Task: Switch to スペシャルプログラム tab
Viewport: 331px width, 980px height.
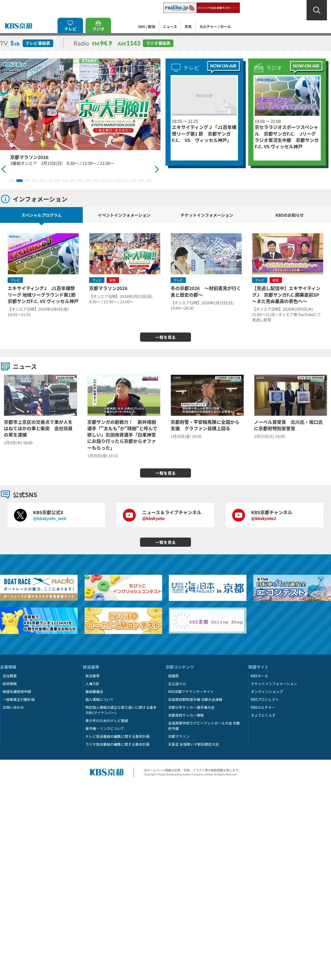Action: click(41, 215)
